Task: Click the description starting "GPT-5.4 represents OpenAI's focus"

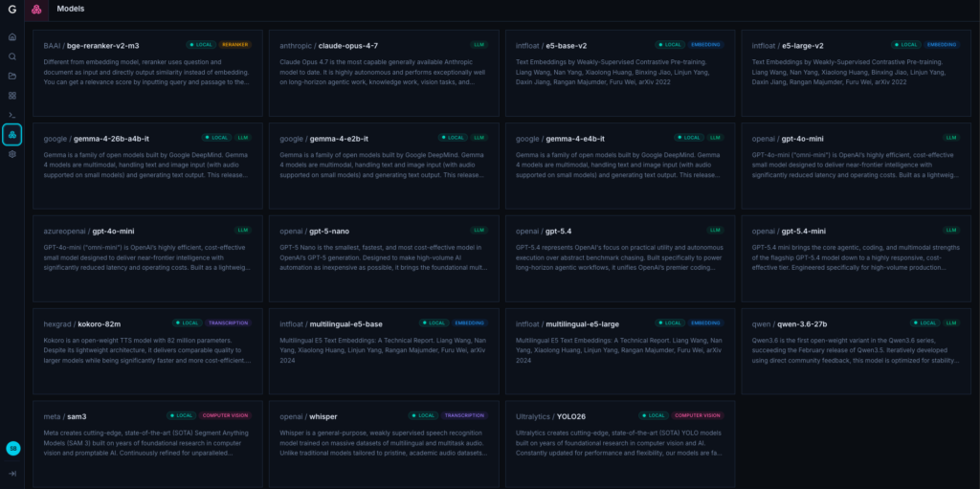Action: 619,257
